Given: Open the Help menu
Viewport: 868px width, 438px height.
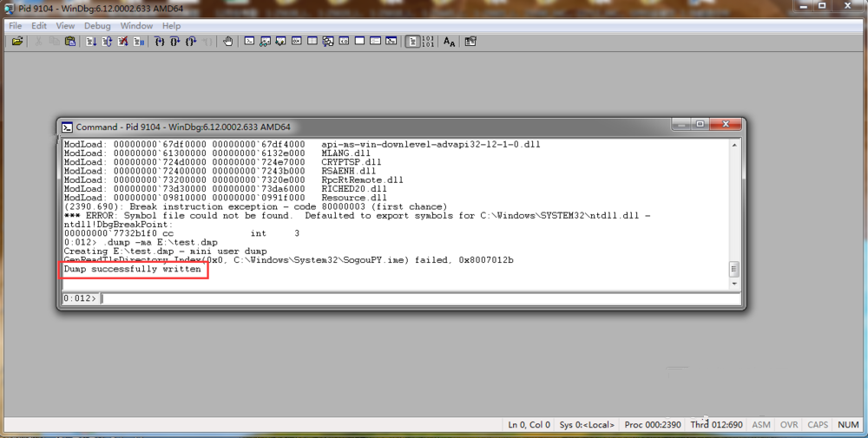Looking at the screenshot, I should tap(171, 25).
